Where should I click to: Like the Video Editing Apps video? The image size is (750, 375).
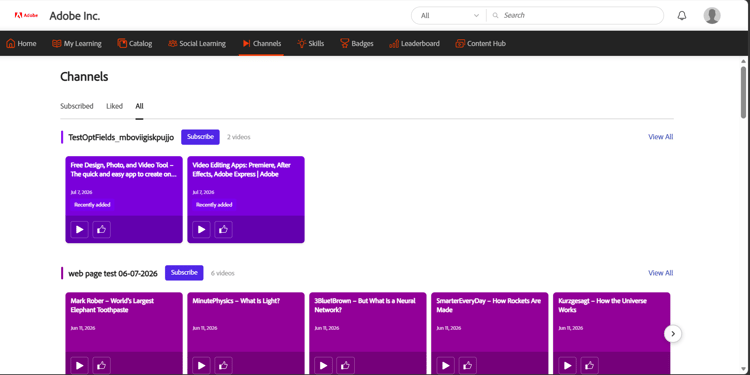click(223, 230)
